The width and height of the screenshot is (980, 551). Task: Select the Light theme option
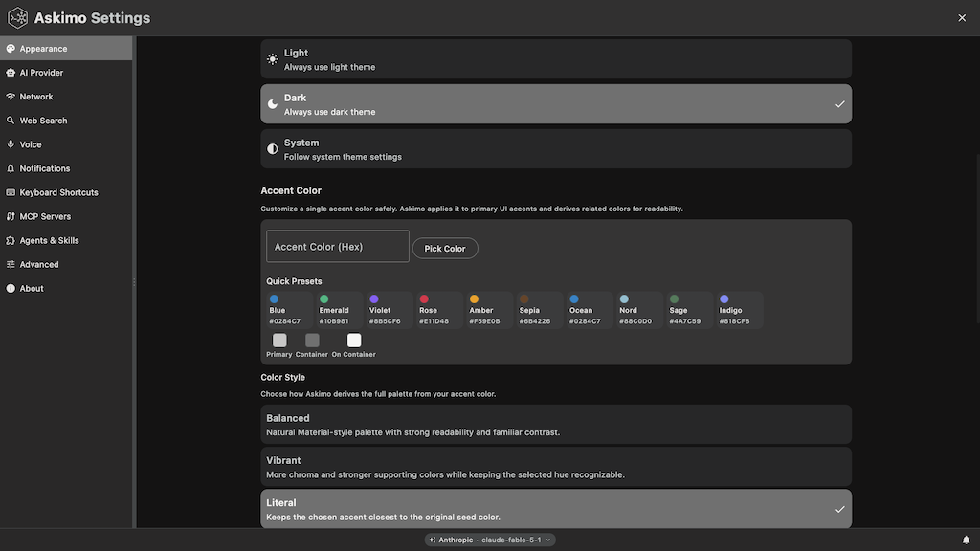(x=556, y=59)
